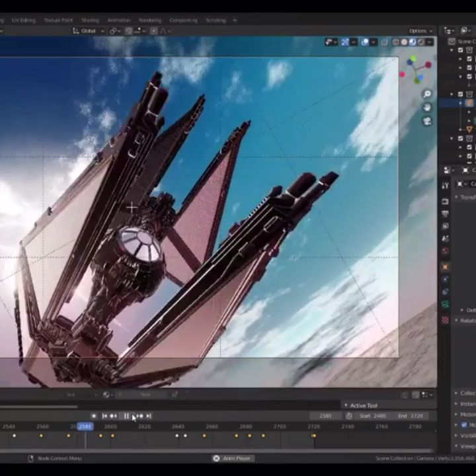The width and height of the screenshot is (476, 476).
Task: Click the pan view hand gizmo
Action: point(427,108)
